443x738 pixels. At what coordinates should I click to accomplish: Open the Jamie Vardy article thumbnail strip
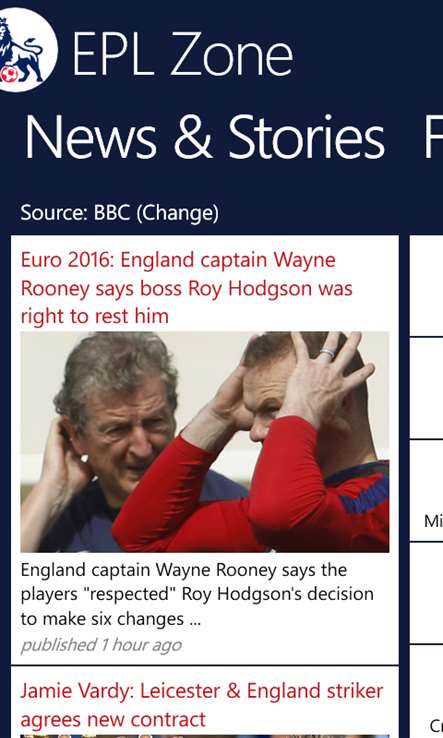pos(205,736)
